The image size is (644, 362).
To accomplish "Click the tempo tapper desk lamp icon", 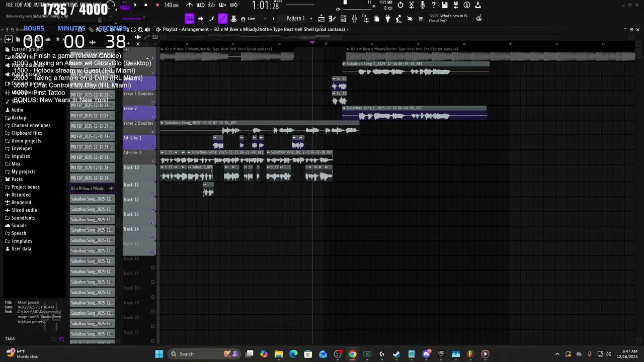I will pyautogui.click(x=398, y=19).
